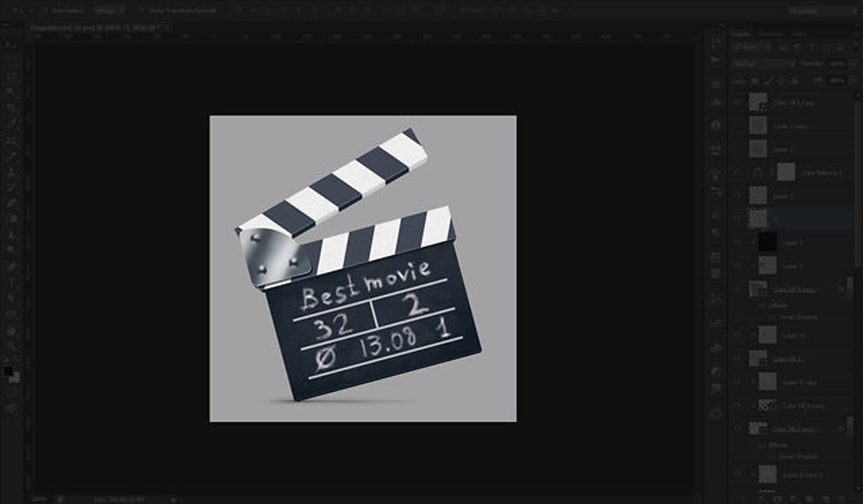The image size is (863, 504).
Task: Lock layer position
Action: click(x=781, y=82)
